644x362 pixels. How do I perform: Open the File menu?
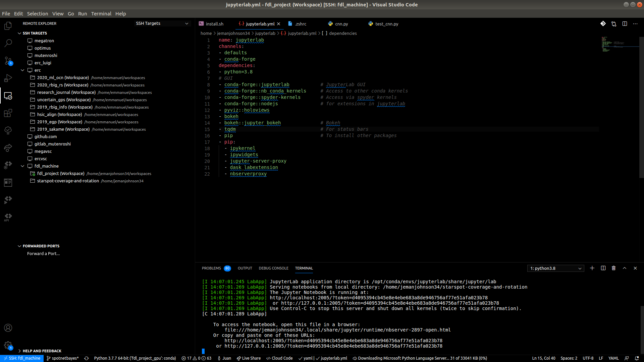(x=6, y=14)
